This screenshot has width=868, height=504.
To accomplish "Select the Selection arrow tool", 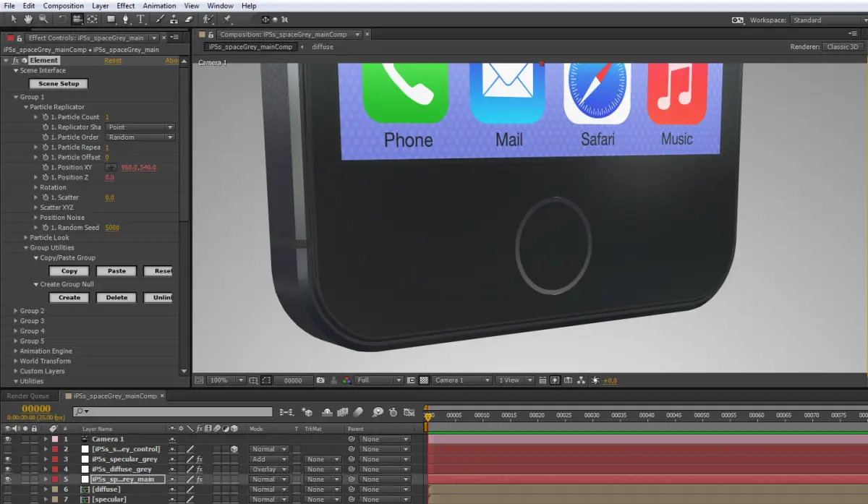I will pyautogui.click(x=14, y=19).
